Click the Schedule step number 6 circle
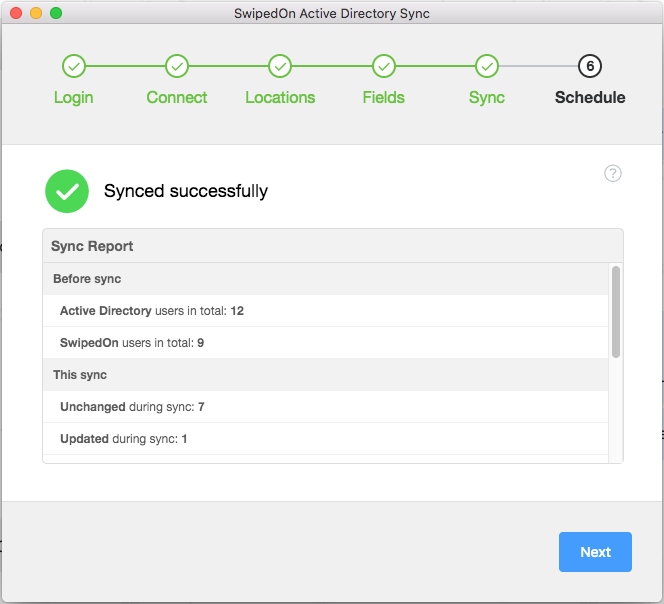Screen dimensions: 664x604 (x=590, y=66)
